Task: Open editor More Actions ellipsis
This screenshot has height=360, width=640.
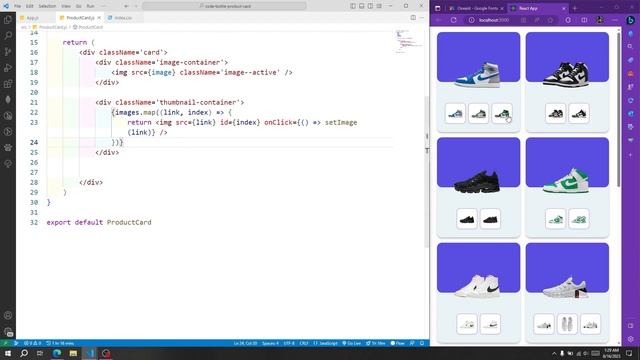Action: tap(422, 18)
